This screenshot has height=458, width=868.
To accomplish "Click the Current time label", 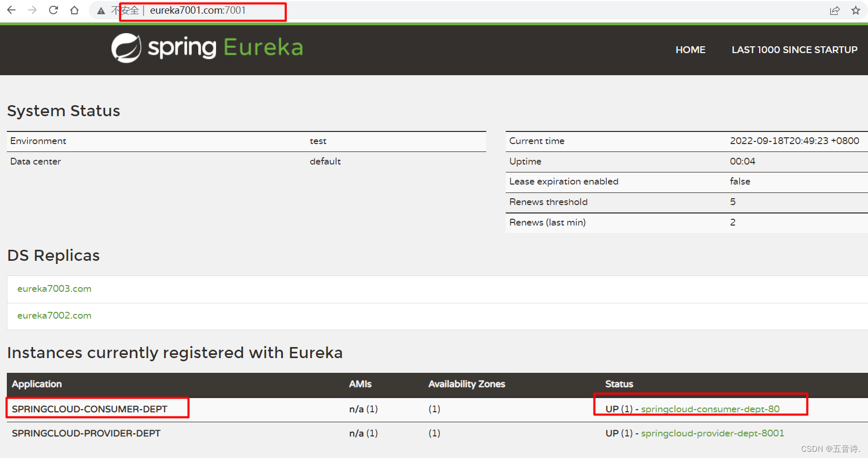I will [537, 141].
